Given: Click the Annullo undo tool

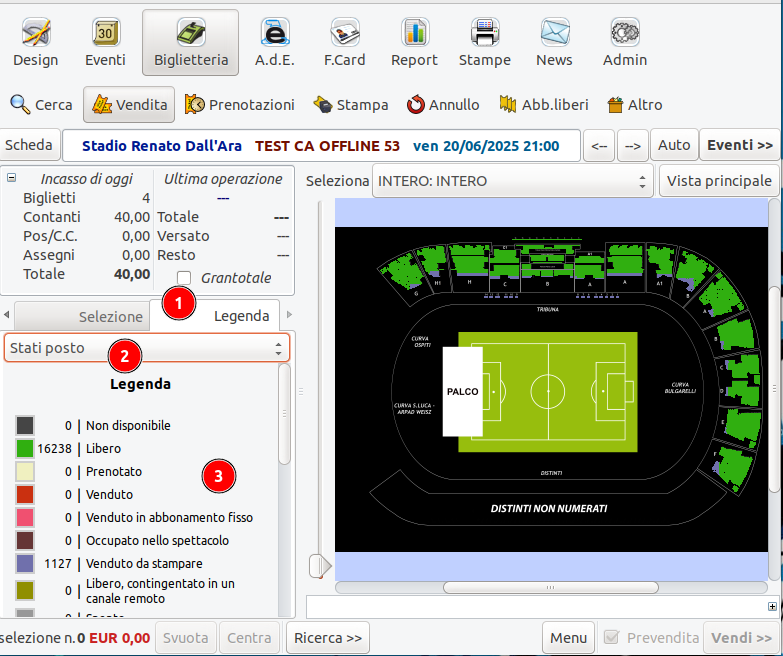Looking at the screenshot, I should tap(443, 105).
